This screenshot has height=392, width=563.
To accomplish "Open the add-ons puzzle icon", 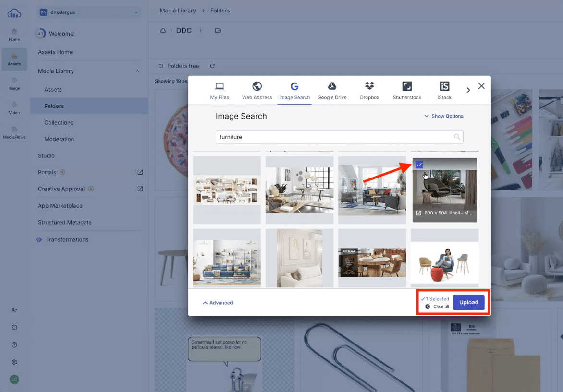I will click(14, 327).
